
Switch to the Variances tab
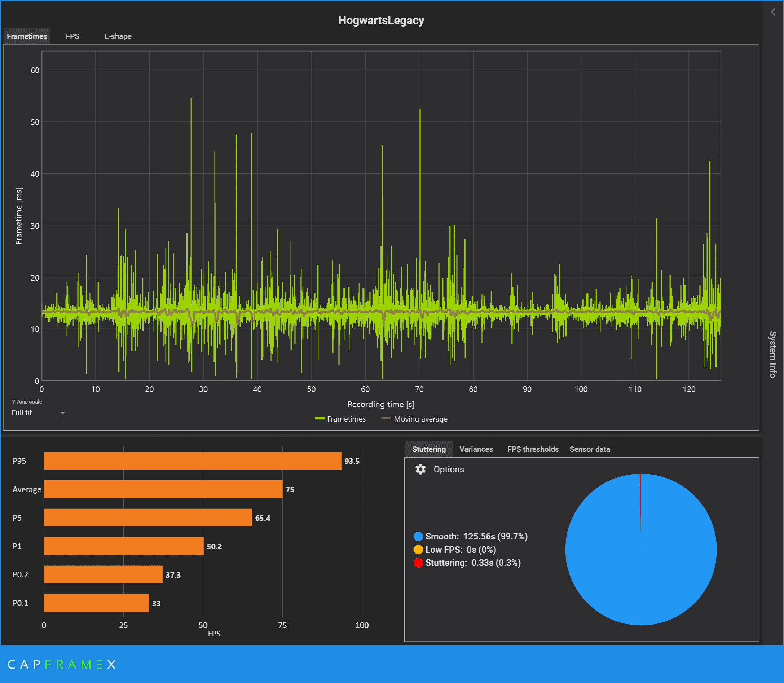pos(476,449)
